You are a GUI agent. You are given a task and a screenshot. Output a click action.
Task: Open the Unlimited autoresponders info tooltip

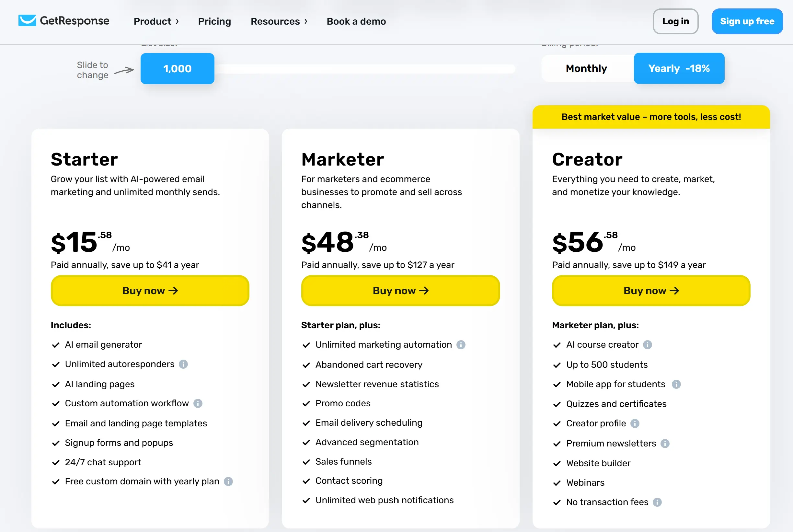[x=183, y=364]
